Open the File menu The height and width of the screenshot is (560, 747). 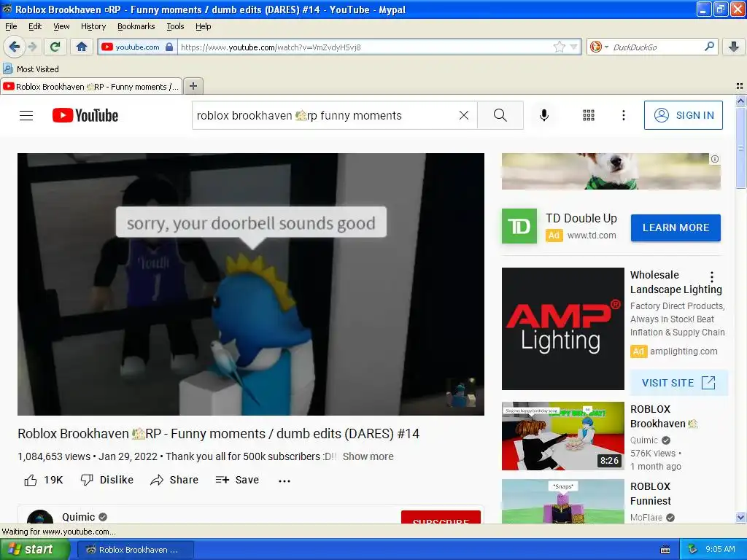pos(11,26)
